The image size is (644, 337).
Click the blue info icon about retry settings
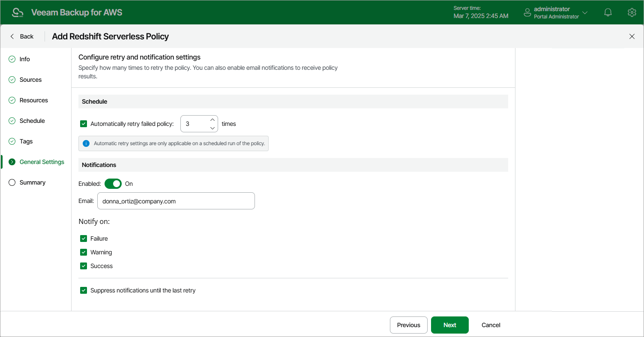(x=86, y=143)
